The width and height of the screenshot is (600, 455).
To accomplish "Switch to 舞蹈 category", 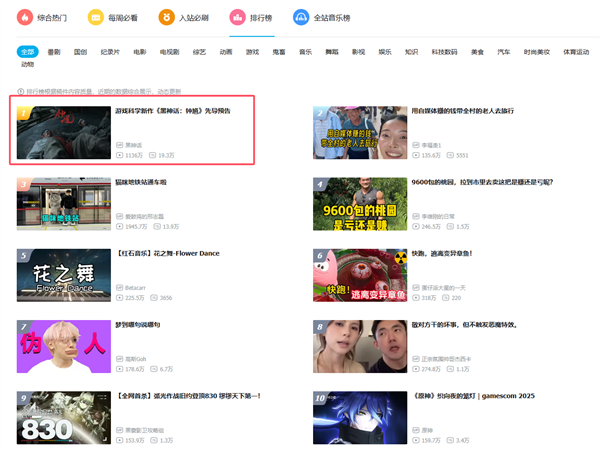I will point(332,52).
